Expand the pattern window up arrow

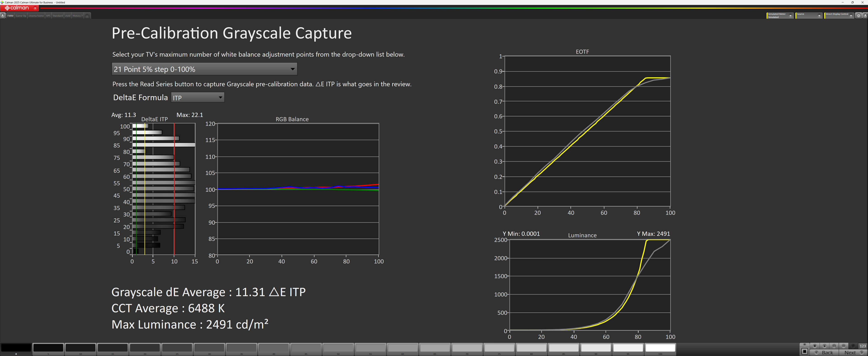805,344
